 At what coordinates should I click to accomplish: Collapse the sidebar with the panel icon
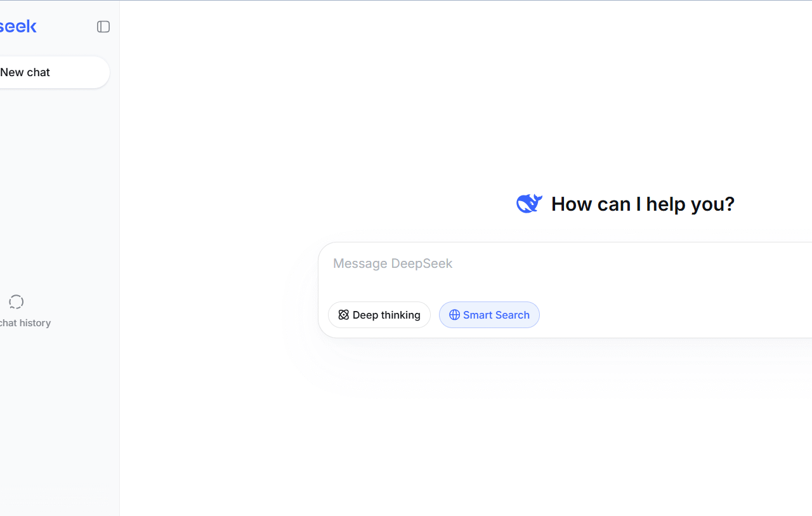tap(103, 27)
